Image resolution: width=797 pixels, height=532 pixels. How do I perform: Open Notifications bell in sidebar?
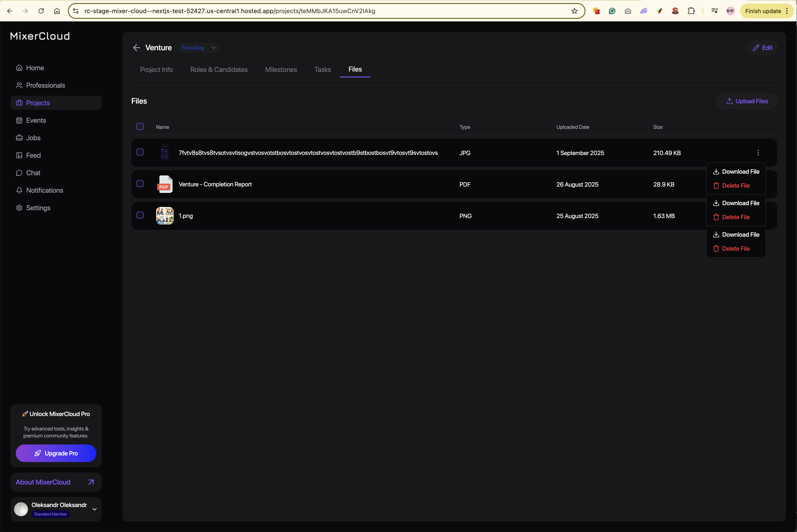click(x=19, y=190)
